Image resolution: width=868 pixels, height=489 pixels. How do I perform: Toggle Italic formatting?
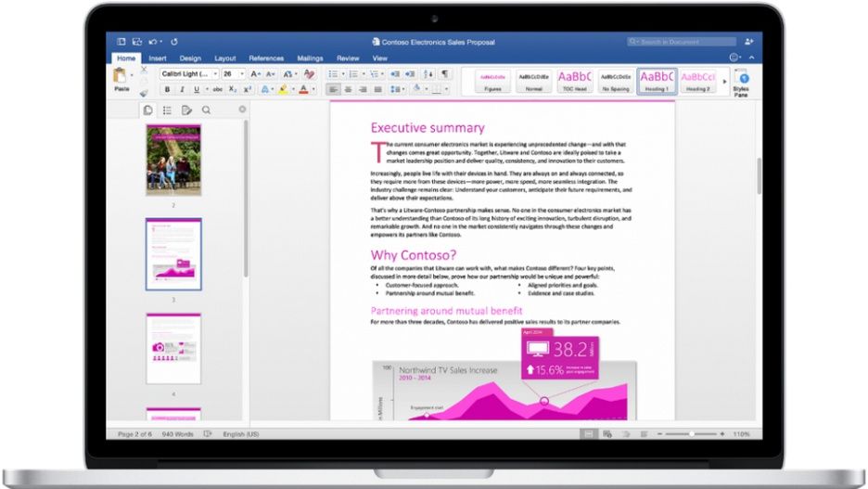(182, 89)
